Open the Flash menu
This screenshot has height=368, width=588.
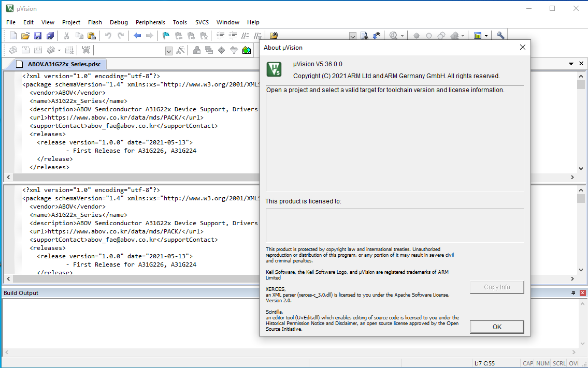pos(95,22)
